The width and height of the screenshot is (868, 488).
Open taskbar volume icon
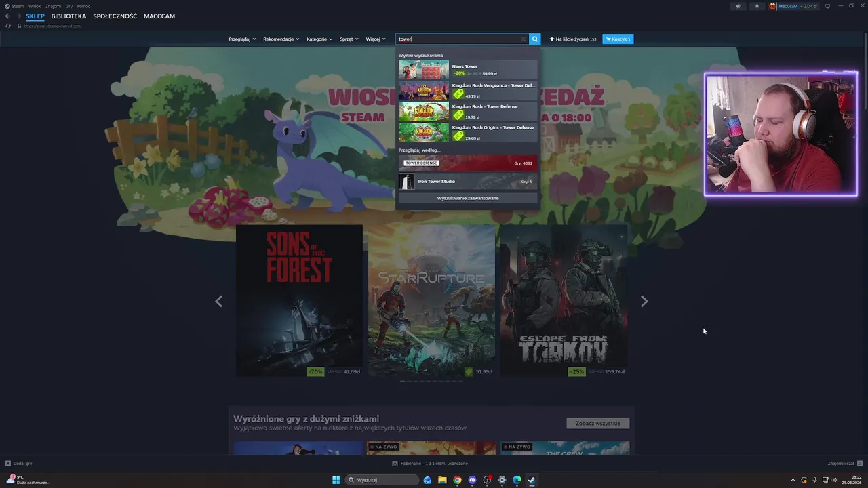point(833,480)
